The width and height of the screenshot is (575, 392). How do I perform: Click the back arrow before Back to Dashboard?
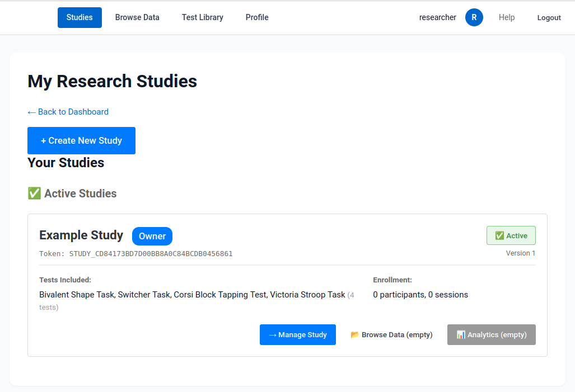[x=32, y=112]
